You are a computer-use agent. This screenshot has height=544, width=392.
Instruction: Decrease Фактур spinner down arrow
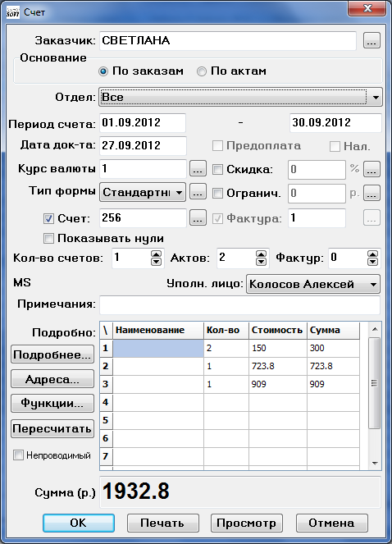pos(372,262)
